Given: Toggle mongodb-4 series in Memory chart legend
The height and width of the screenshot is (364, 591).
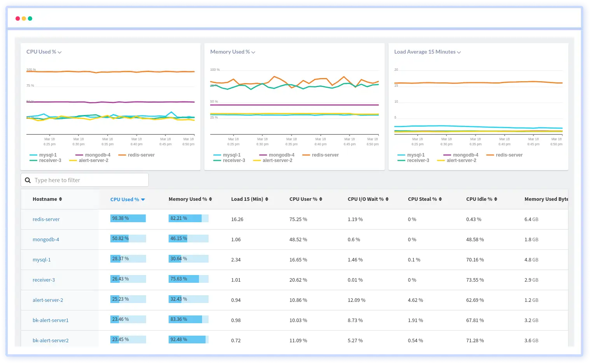Looking at the screenshot, I should (277, 155).
